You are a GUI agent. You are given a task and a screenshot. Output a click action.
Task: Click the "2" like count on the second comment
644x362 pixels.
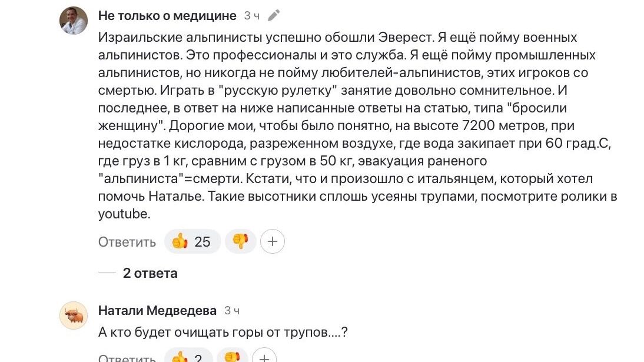pos(198,357)
